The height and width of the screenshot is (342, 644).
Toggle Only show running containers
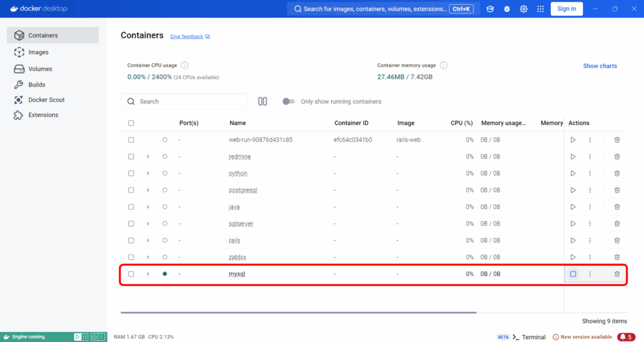click(289, 101)
